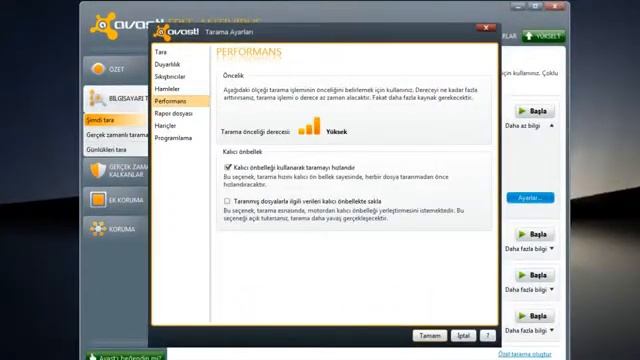Image resolution: width=640 pixels, height=360 pixels.
Task: Close the Tarama Ayarları dialog
Action: click(486, 28)
